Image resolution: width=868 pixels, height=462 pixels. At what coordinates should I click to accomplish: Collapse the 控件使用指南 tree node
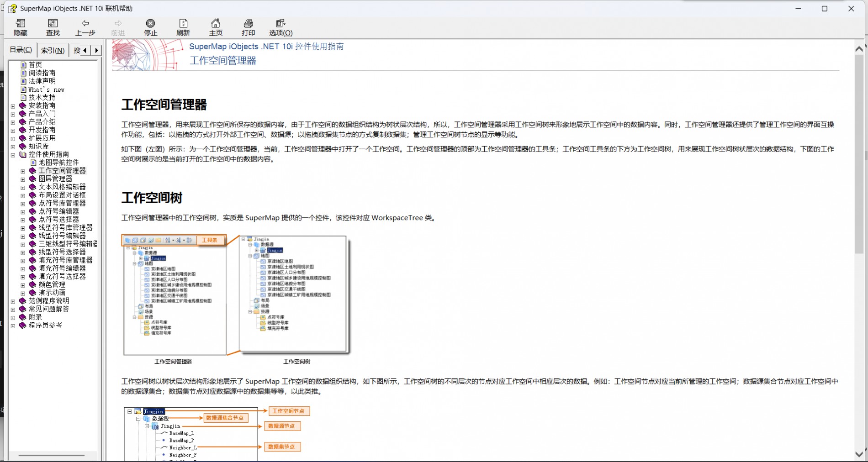(x=13, y=155)
